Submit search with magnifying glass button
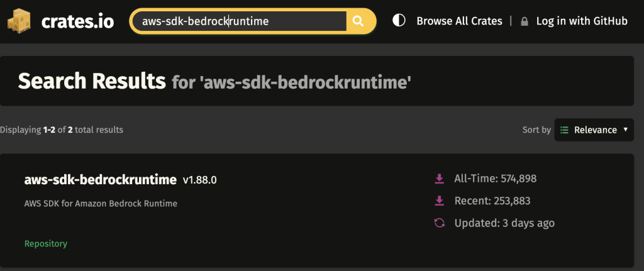 [358, 21]
